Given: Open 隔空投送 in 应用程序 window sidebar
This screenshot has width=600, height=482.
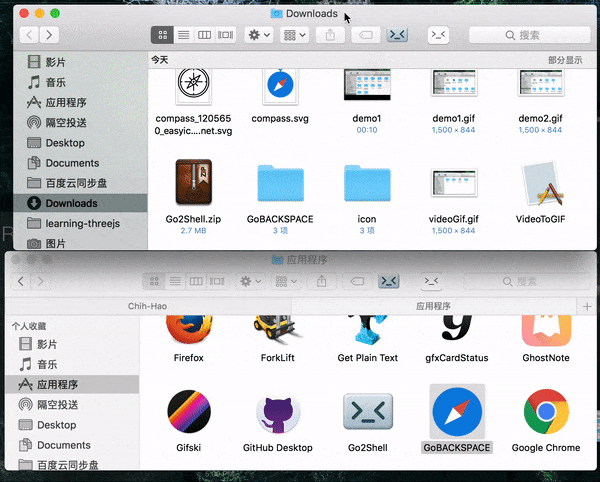Looking at the screenshot, I should pos(72,405).
